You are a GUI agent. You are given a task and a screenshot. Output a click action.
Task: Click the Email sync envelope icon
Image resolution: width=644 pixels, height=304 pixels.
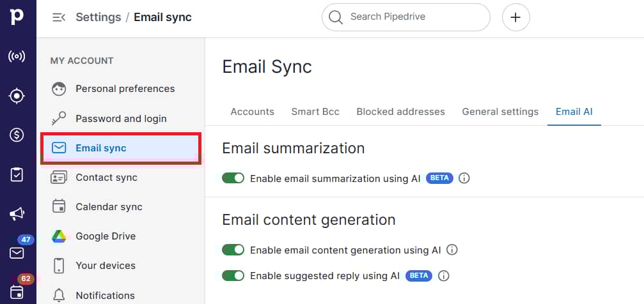pyautogui.click(x=59, y=148)
